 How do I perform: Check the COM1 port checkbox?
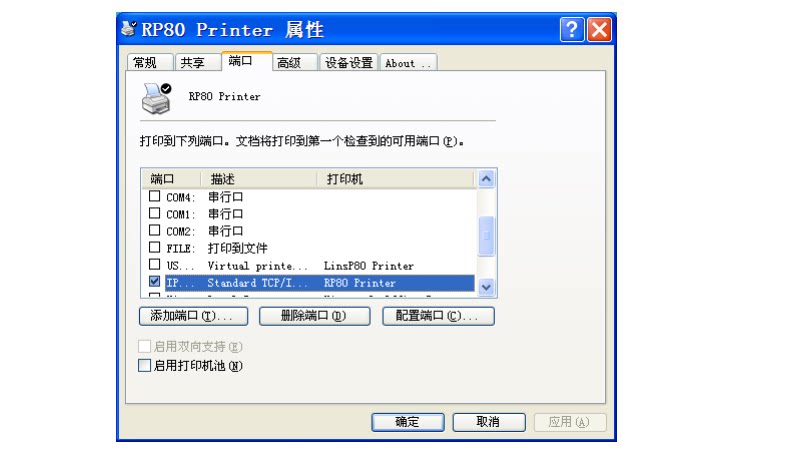click(155, 213)
